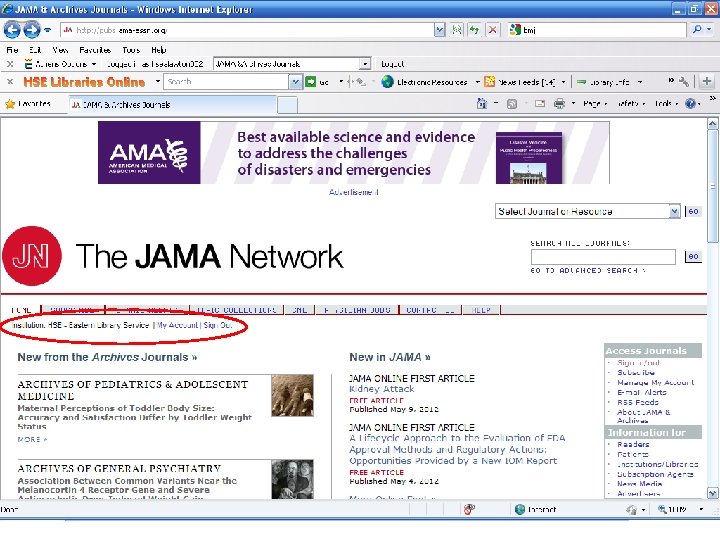
Task: Click the News Feeds icon
Action: [489, 82]
